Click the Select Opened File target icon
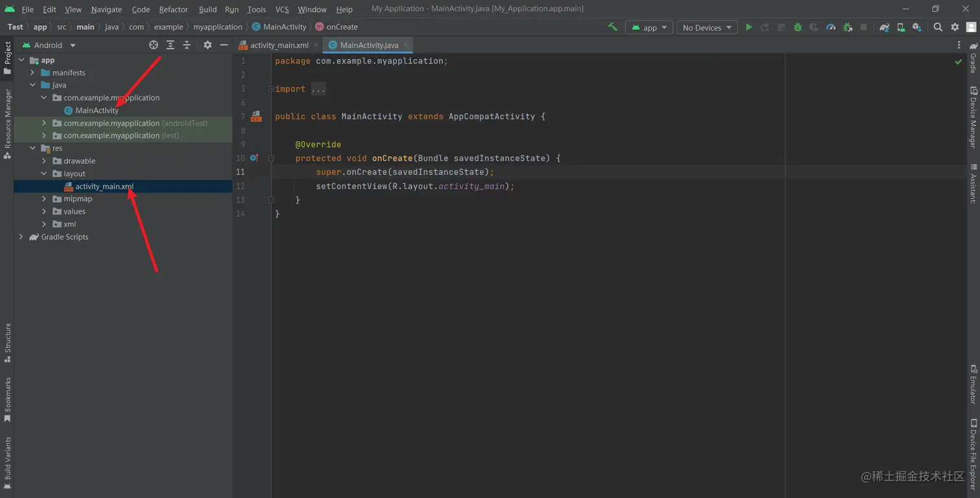This screenshot has width=980, height=498. (x=154, y=45)
